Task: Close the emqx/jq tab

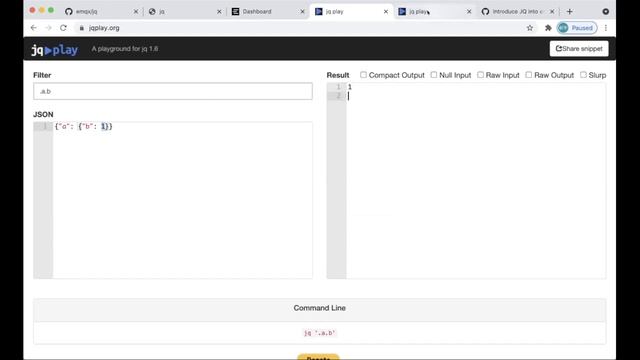Action: (x=136, y=11)
